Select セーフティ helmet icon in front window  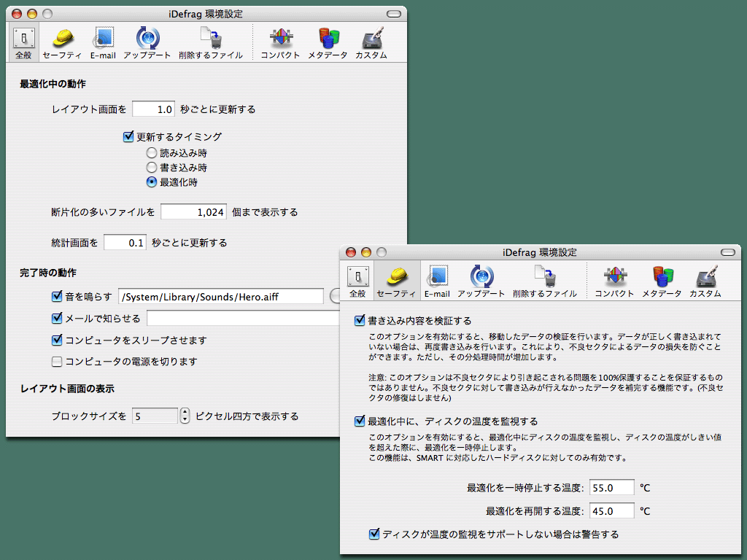point(396,281)
